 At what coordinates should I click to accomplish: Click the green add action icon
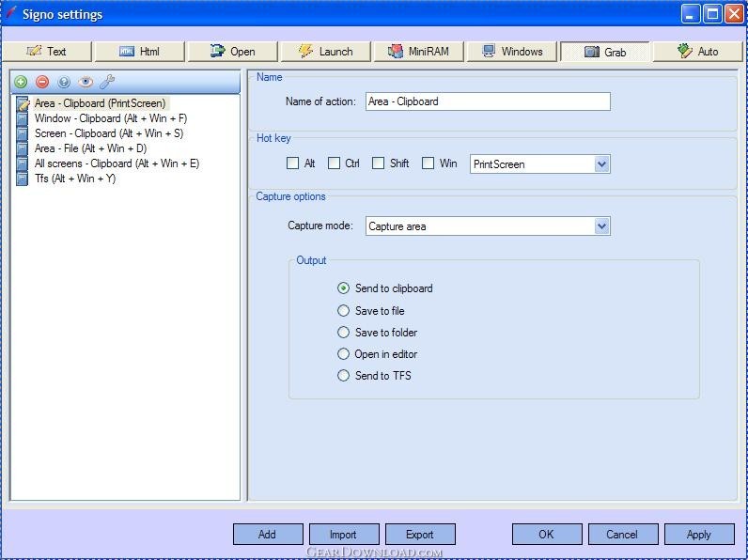[21, 82]
